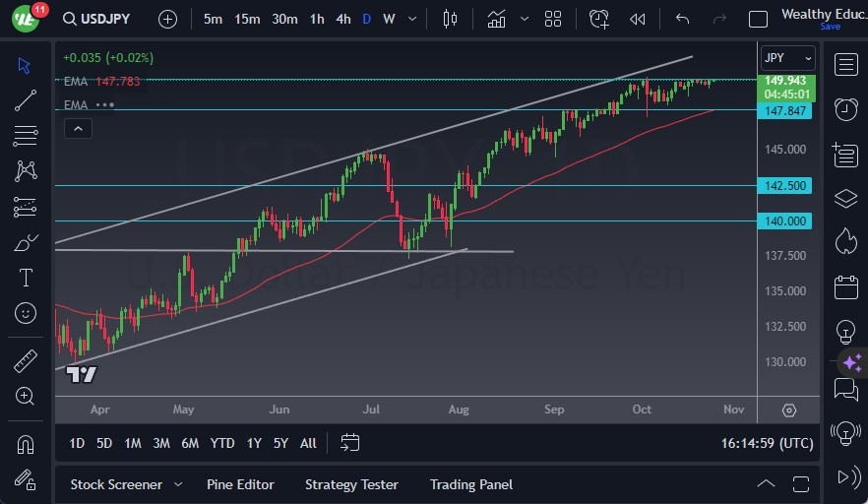
Task: Open the measure ruler tool
Action: click(x=26, y=360)
